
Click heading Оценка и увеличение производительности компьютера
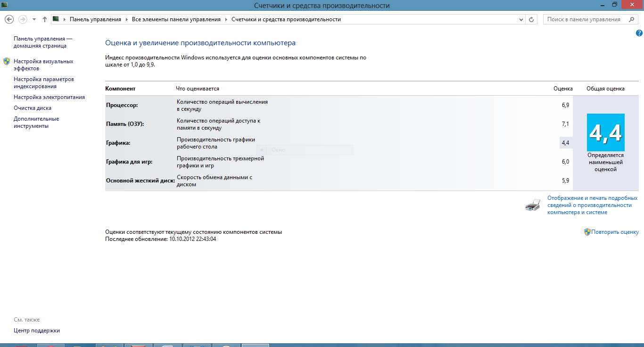[x=200, y=43]
